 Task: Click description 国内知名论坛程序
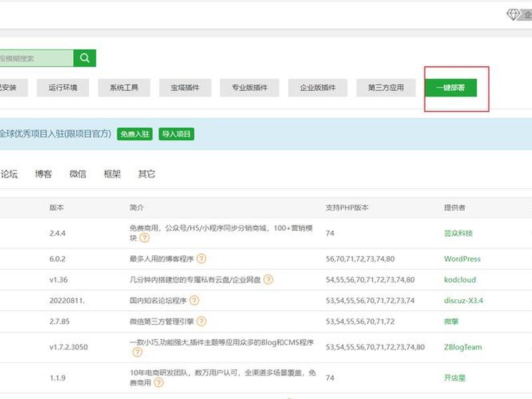[x=158, y=301]
